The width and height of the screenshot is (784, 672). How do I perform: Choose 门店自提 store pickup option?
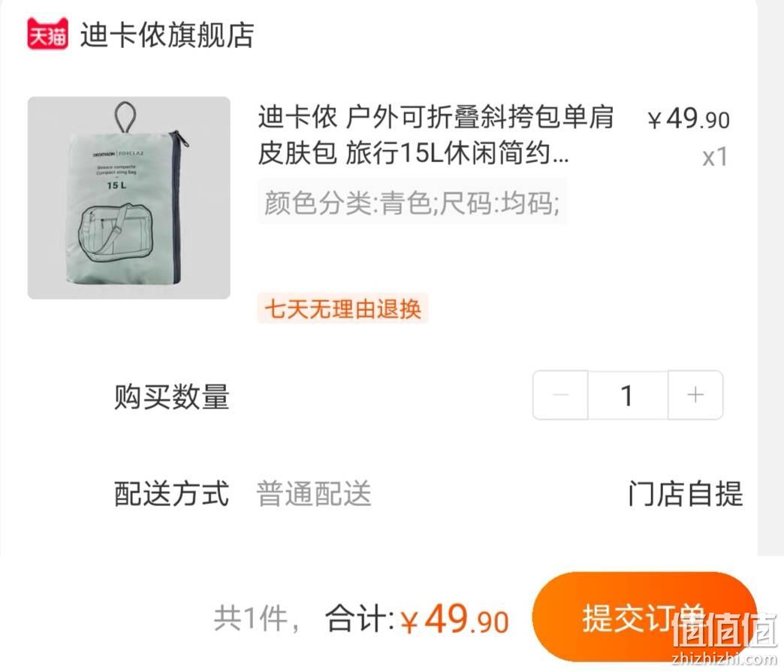pyautogui.click(x=686, y=493)
